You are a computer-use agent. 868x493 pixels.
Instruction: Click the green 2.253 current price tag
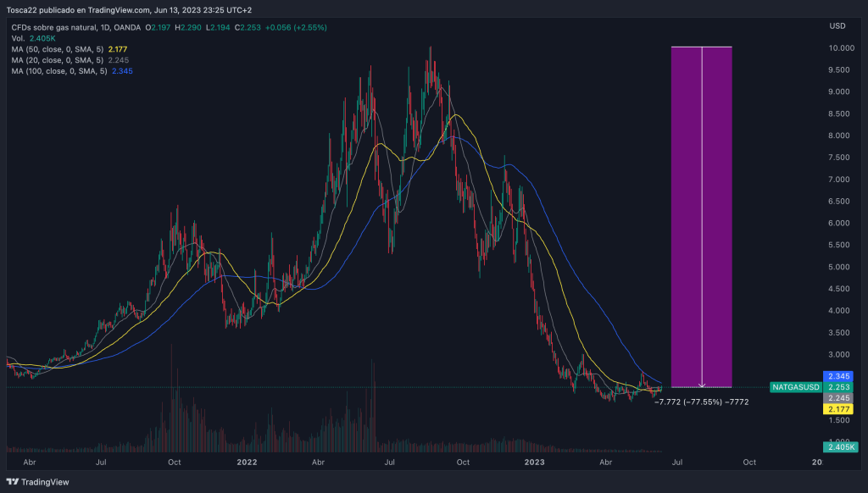point(838,387)
